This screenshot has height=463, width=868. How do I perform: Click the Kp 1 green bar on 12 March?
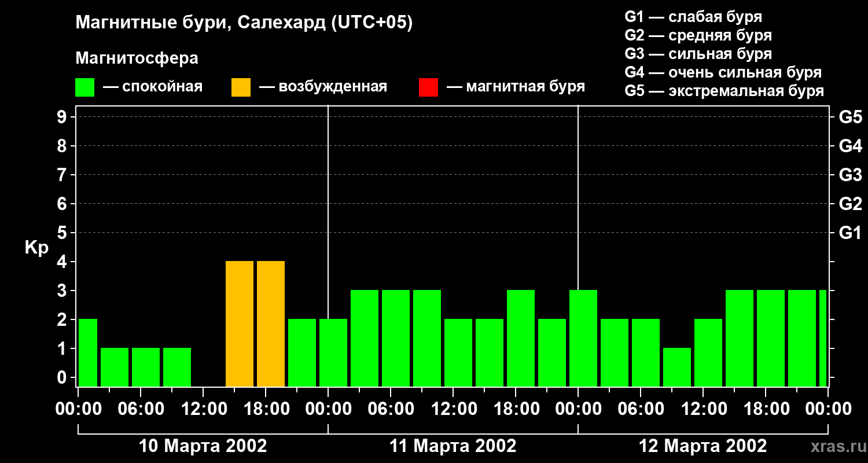677,367
